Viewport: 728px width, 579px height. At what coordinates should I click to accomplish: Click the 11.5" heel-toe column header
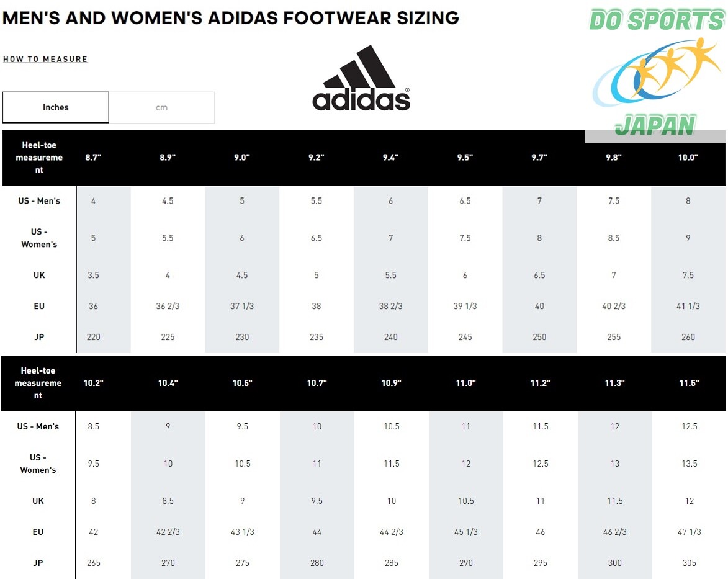pyautogui.click(x=689, y=383)
